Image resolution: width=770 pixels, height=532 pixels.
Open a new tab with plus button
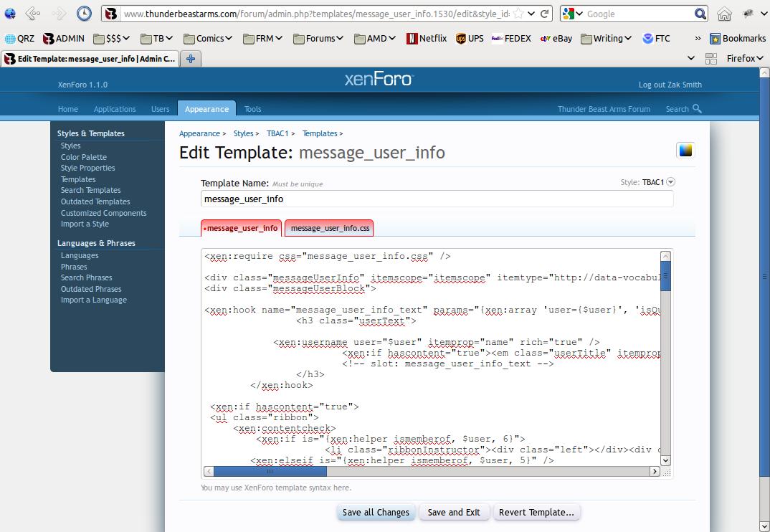click(x=190, y=59)
